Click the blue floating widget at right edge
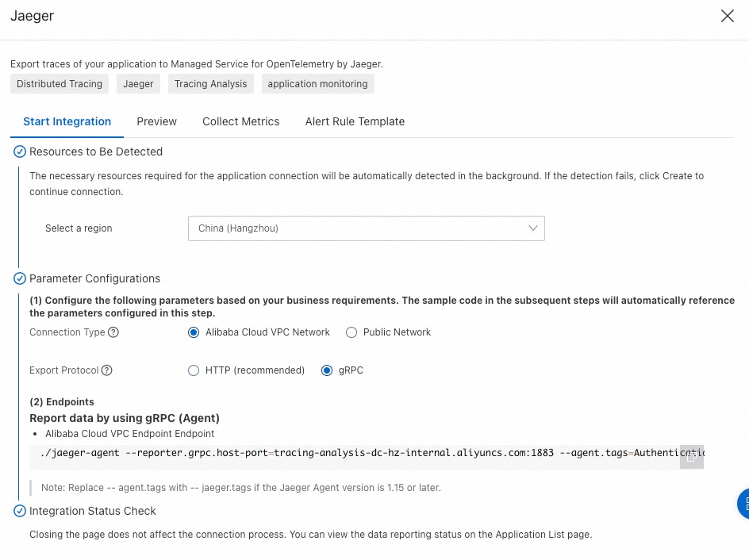This screenshot has height=560, width=749. 743,504
